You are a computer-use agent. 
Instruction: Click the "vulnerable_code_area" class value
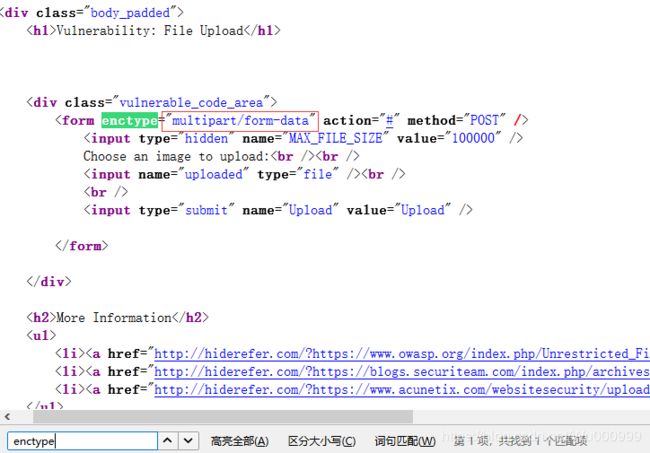pyautogui.click(x=191, y=102)
